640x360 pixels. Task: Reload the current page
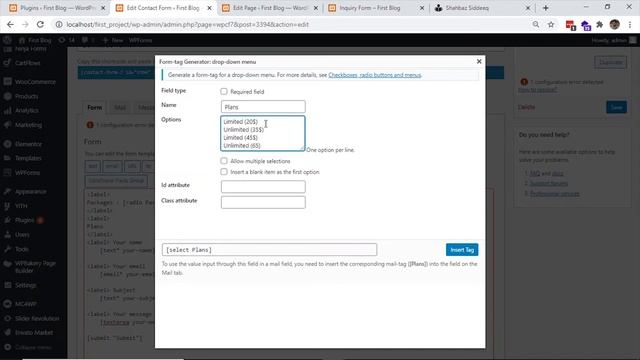(40, 24)
